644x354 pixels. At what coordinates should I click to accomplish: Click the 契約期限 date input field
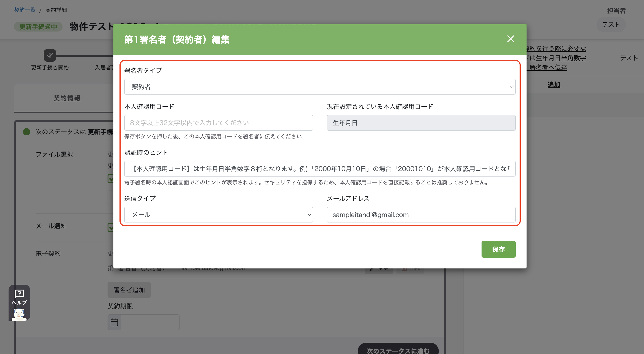click(150, 322)
